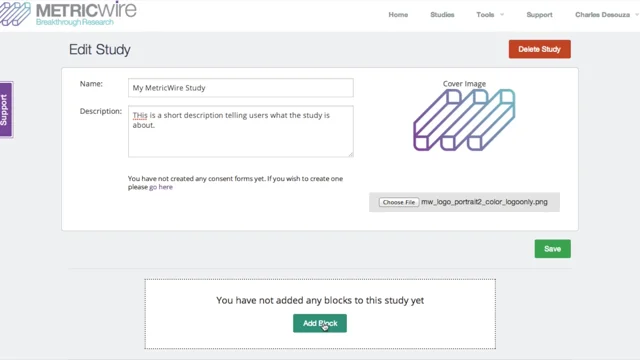Click the 'Name:' field label
The image size is (640, 360).
91,84
